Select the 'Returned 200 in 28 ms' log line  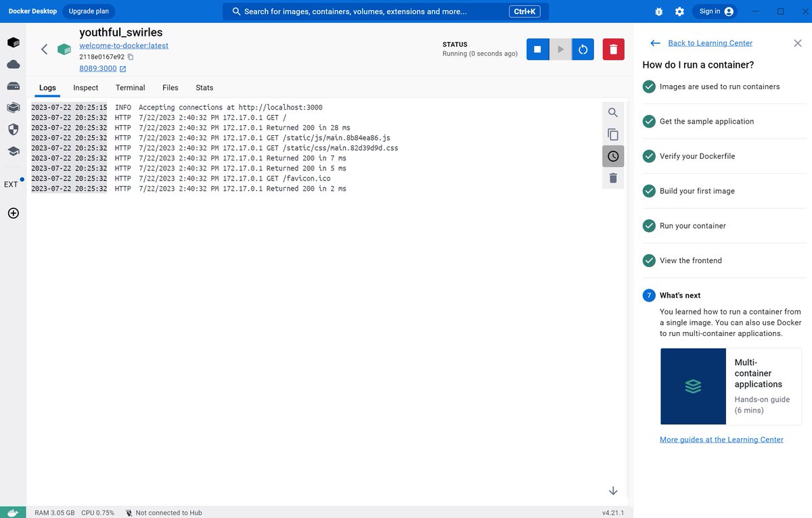(x=191, y=128)
